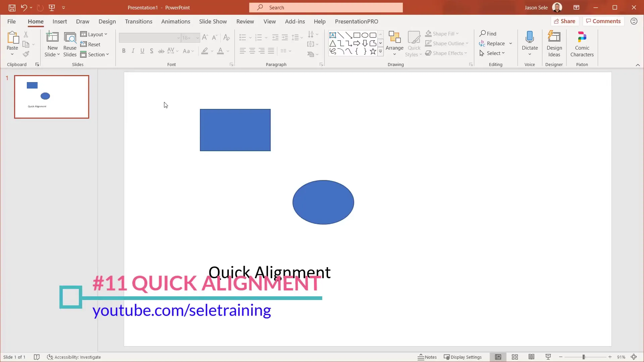Click the Share button
The height and width of the screenshot is (362, 644).
(x=565, y=21)
